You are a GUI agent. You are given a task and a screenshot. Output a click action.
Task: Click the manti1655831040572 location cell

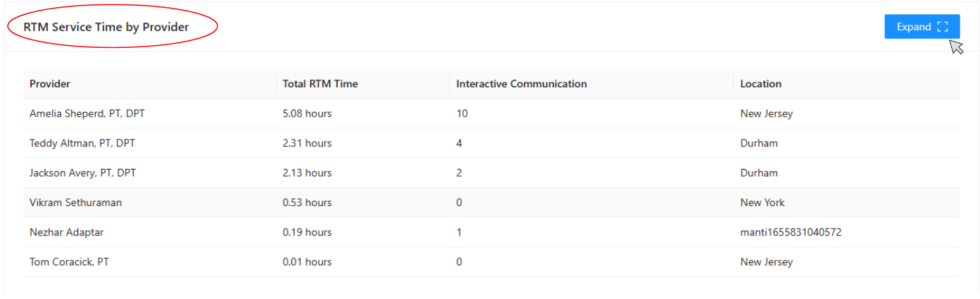point(791,232)
